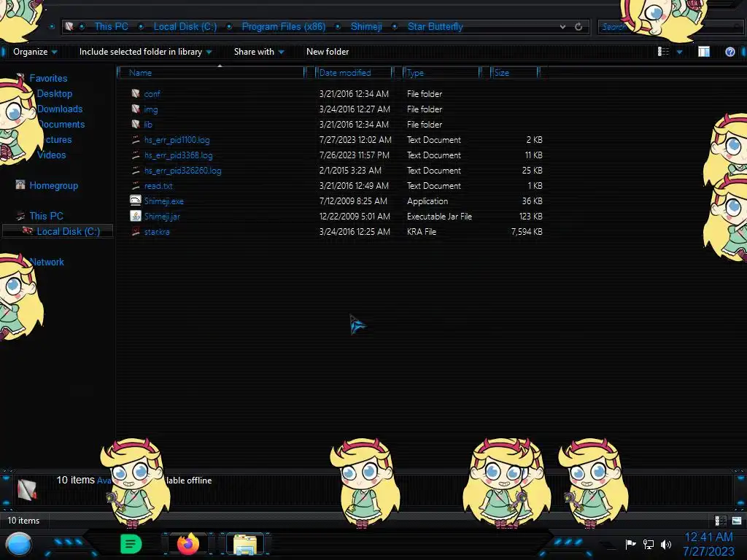The image size is (747, 560).
Task: Open the view options dropdown arrow
Action: [679, 52]
